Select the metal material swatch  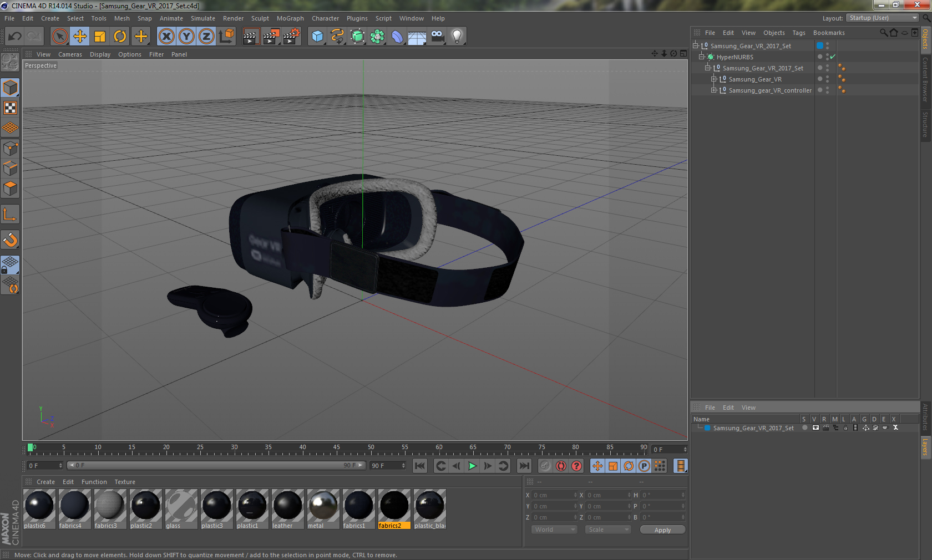(x=323, y=509)
